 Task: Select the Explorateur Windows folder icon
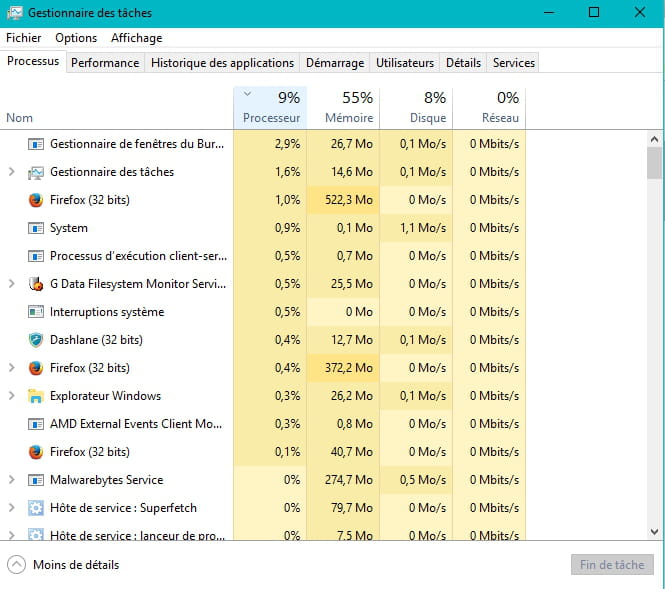(36, 396)
